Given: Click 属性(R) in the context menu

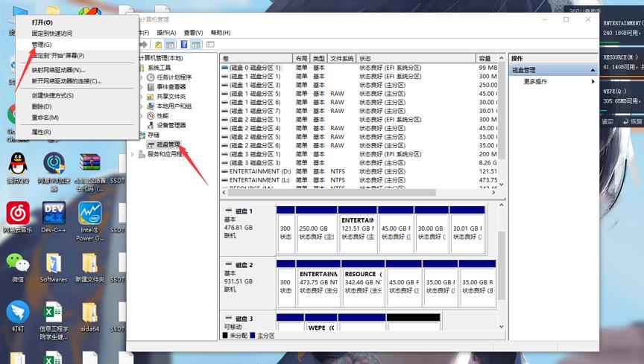Looking at the screenshot, I should pyautogui.click(x=41, y=132).
